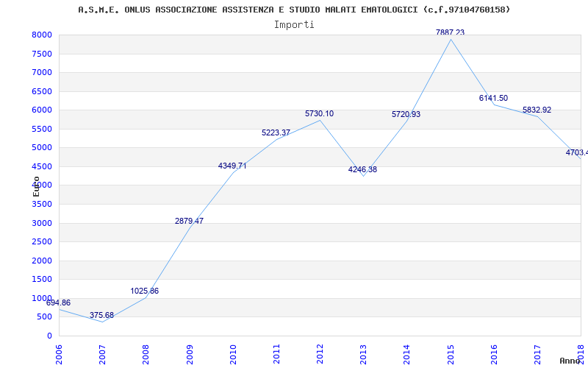Click the A.S.M.E. ONLUS heading text
588x368 pixels.
(x=294, y=10)
